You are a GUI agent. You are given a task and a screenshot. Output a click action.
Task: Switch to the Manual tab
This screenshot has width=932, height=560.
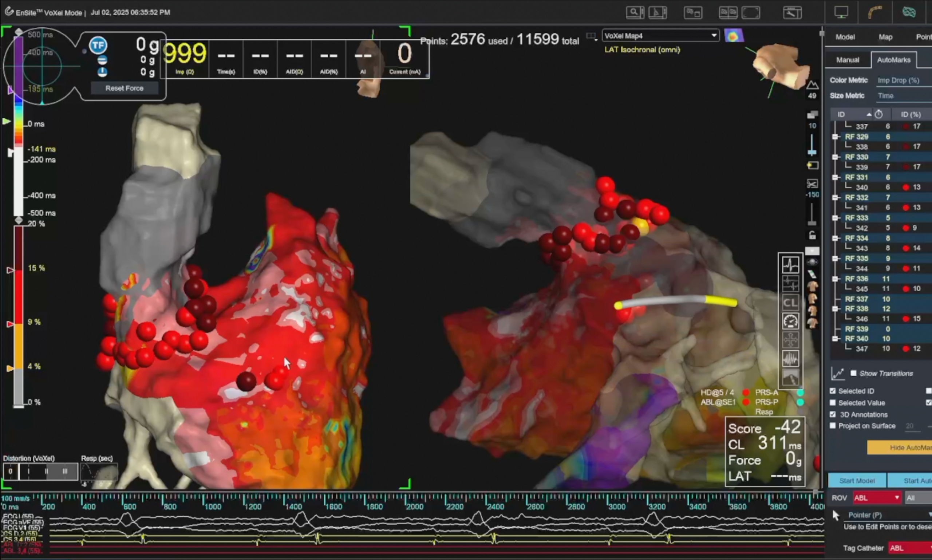tap(848, 60)
